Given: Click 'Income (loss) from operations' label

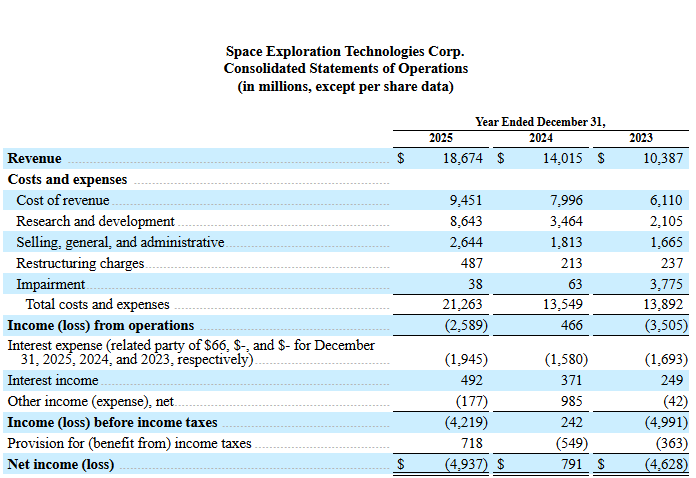Looking at the screenshot, I should pos(101,325).
